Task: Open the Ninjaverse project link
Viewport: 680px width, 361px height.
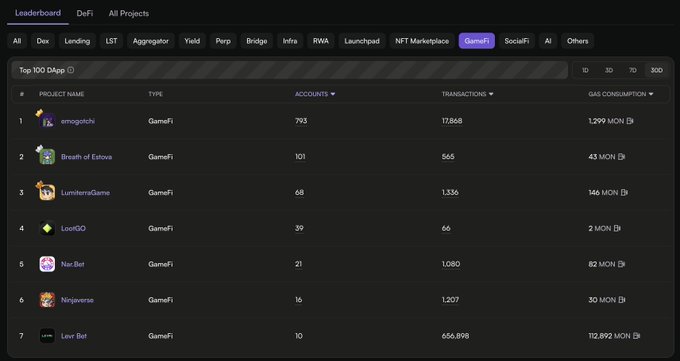Action: [77, 300]
